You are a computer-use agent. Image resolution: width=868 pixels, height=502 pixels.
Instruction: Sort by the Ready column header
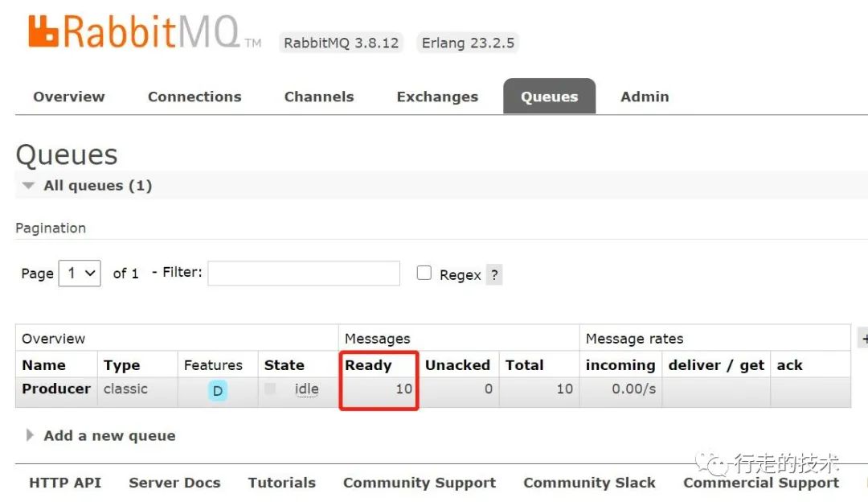(x=368, y=365)
